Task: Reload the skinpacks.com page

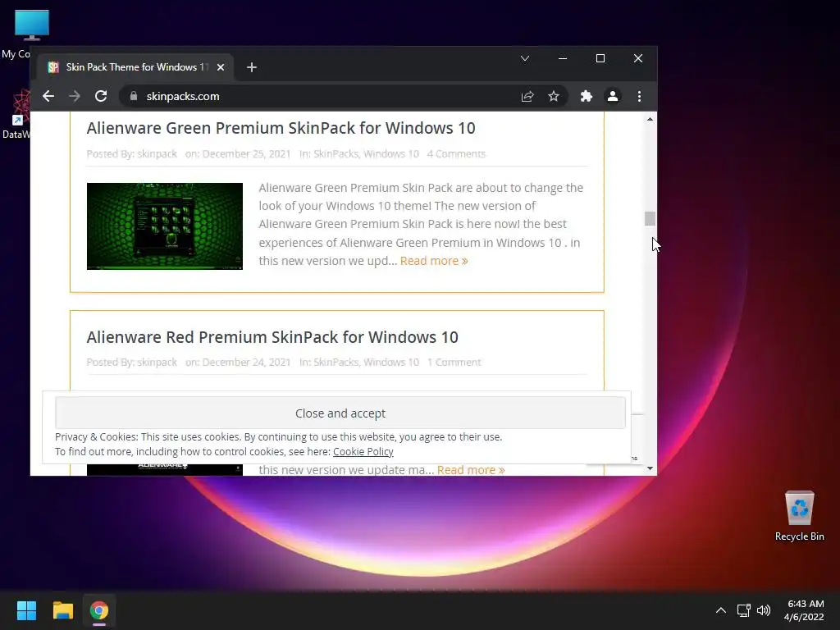Action: pyautogui.click(x=101, y=97)
